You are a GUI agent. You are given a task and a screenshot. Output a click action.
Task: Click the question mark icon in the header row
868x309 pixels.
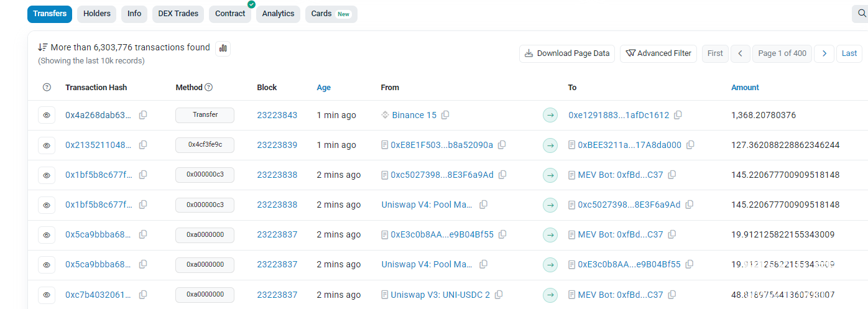coord(47,88)
